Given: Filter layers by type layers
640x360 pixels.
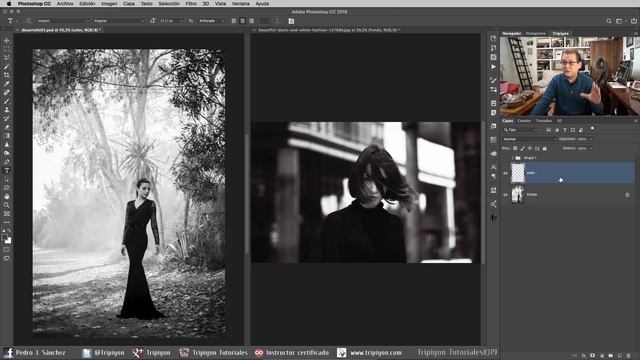Looking at the screenshot, I should 564,130.
